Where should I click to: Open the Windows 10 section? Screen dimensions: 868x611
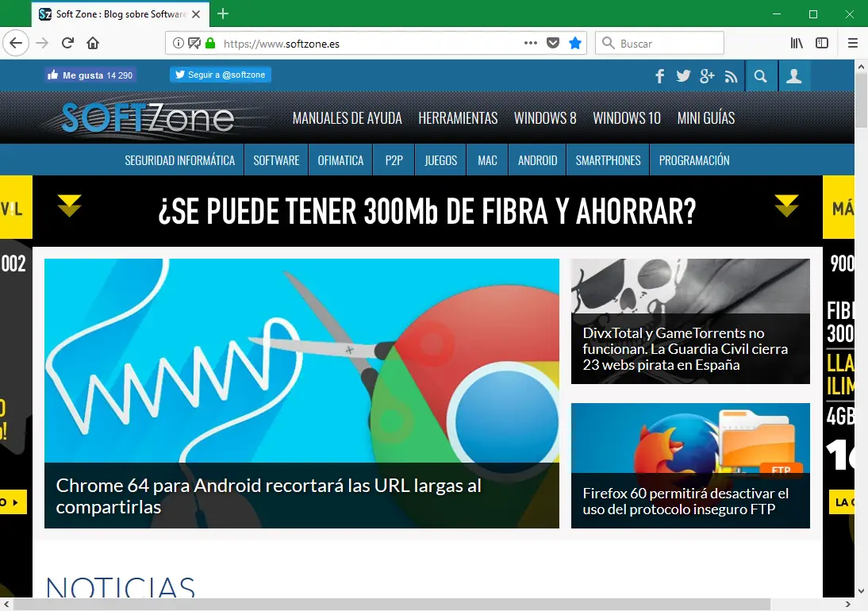(x=627, y=118)
